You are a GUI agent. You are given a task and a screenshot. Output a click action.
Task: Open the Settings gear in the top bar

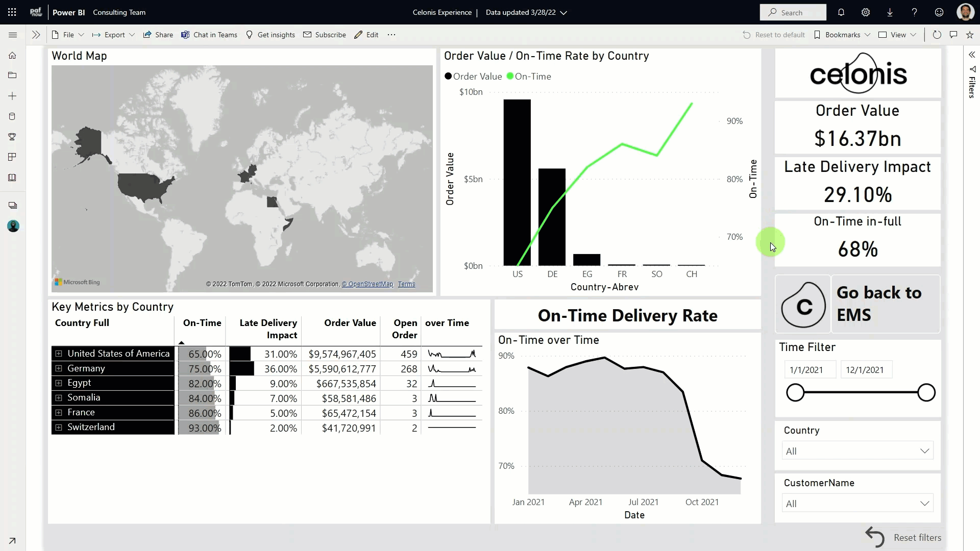tap(865, 12)
